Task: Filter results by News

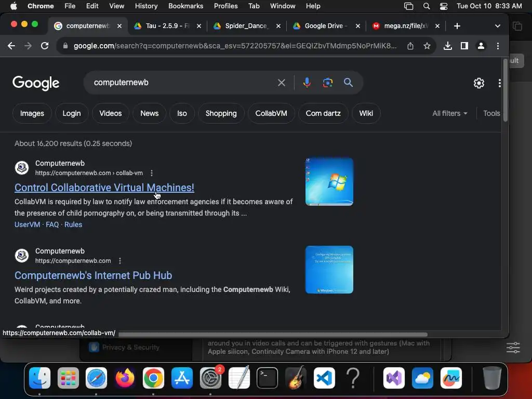Action: pyautogui.click(x=149, y=113)
